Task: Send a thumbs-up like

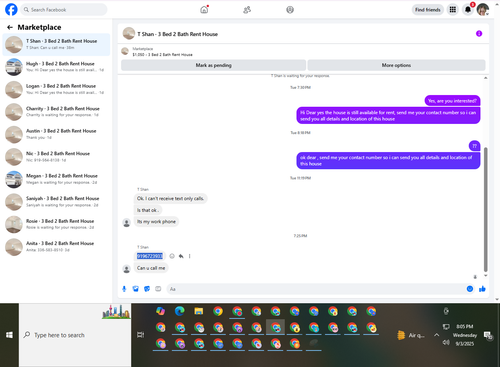Action: point(482,289)
